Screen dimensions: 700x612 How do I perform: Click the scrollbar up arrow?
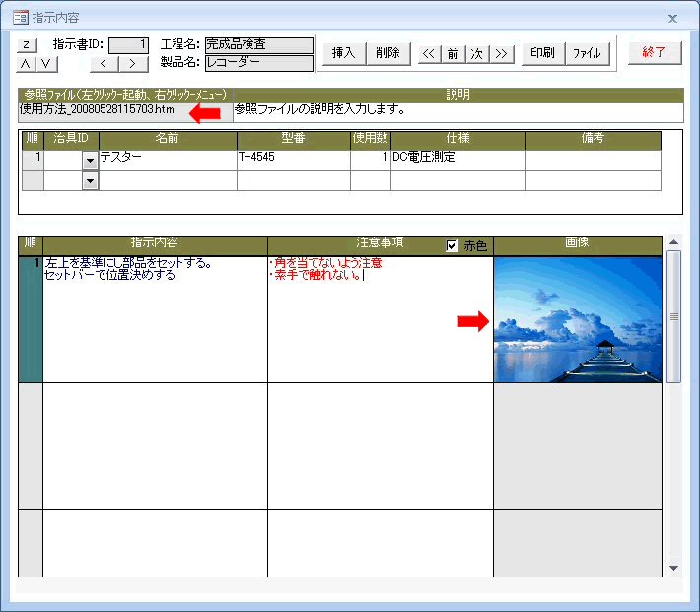coord(673,242)
